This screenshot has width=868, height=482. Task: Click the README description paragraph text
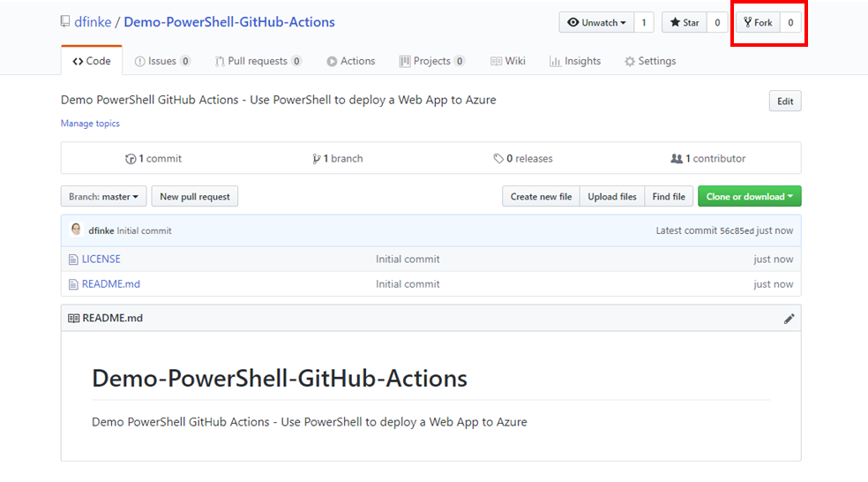(310, 422)
